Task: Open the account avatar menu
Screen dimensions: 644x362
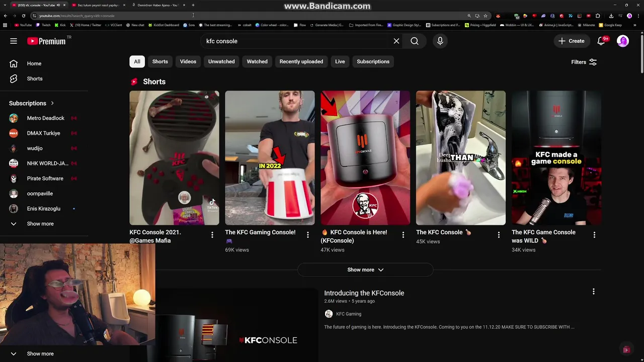Action: coord(623,41)
